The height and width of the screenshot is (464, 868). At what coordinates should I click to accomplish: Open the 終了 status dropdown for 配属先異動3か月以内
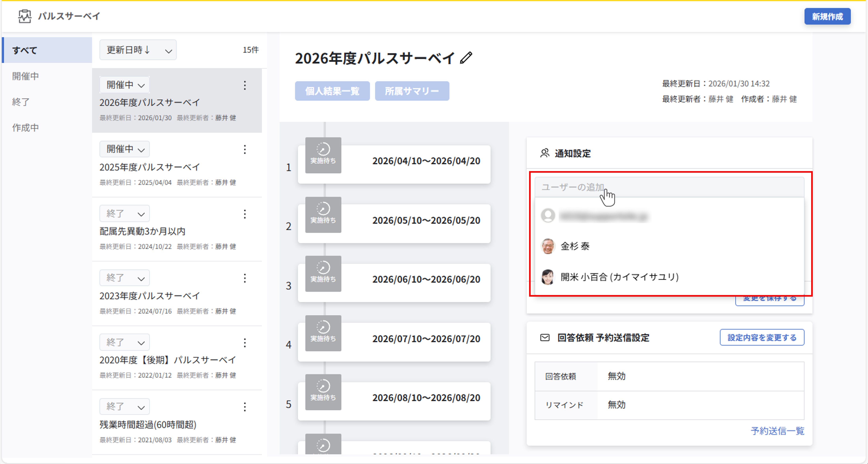coord(125,214)
